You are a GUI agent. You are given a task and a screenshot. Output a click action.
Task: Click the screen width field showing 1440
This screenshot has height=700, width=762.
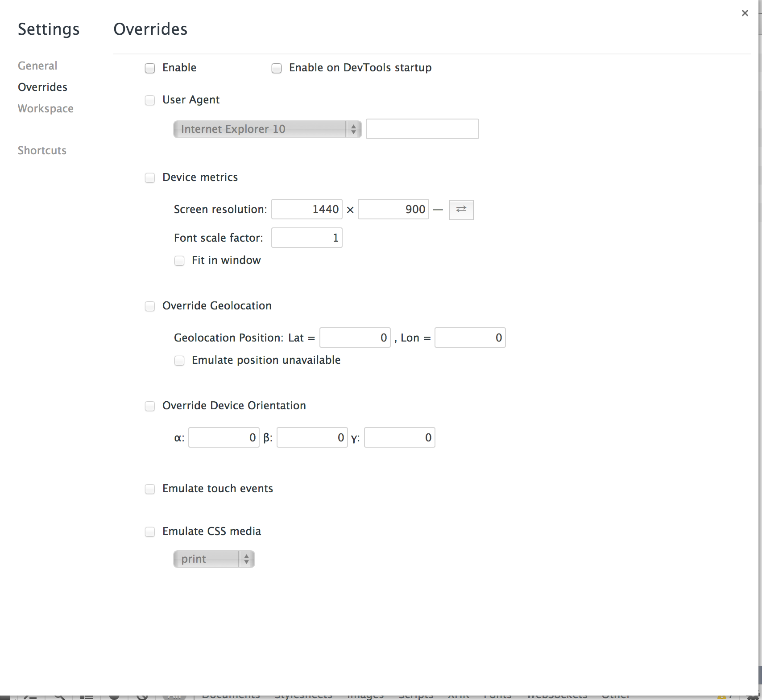[307, 210]
